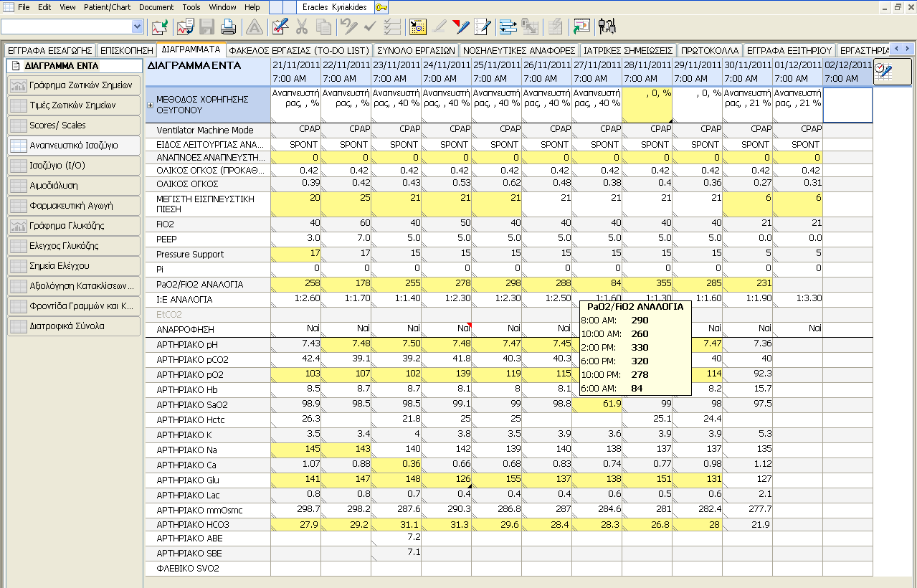Click the checklist icon in the toolbar
This screenshot has height=588, width=917.
392,27
